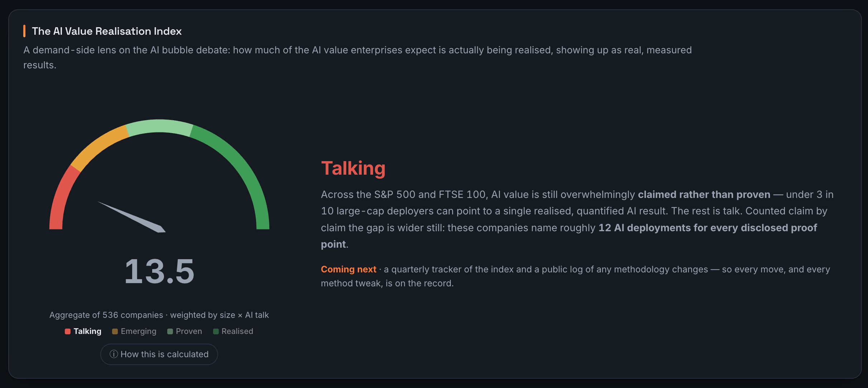Click the Emerging legend label

[x=139, y=331]
